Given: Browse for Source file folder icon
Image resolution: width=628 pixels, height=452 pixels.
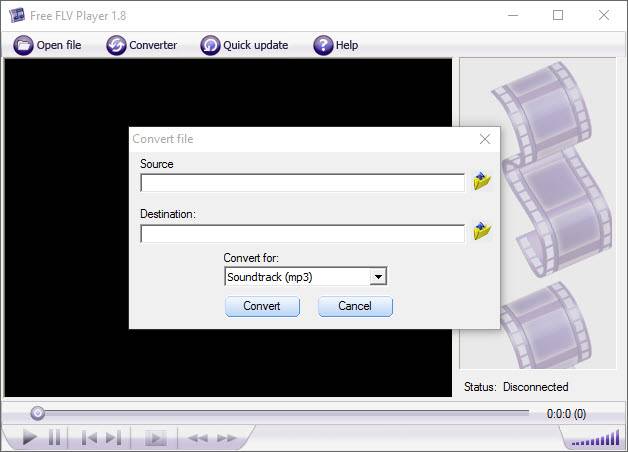Looking at the screenshot, I should pos(482,181).
